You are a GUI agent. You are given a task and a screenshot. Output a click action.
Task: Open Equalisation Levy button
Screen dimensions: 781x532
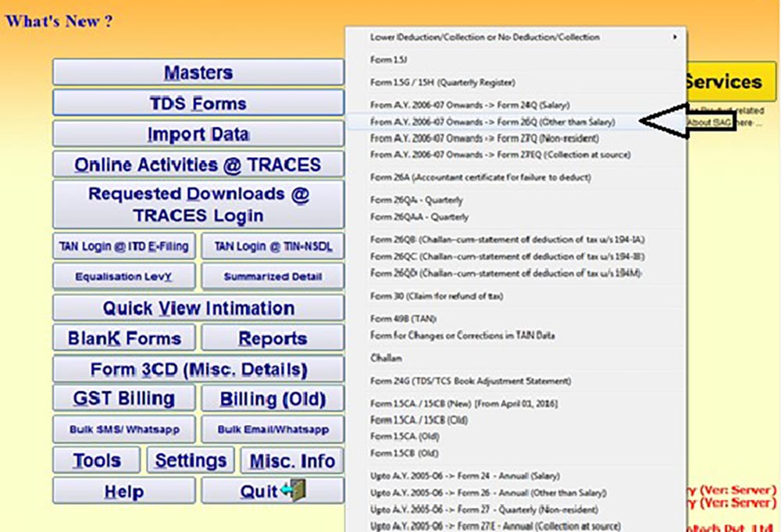pos(124,277)
